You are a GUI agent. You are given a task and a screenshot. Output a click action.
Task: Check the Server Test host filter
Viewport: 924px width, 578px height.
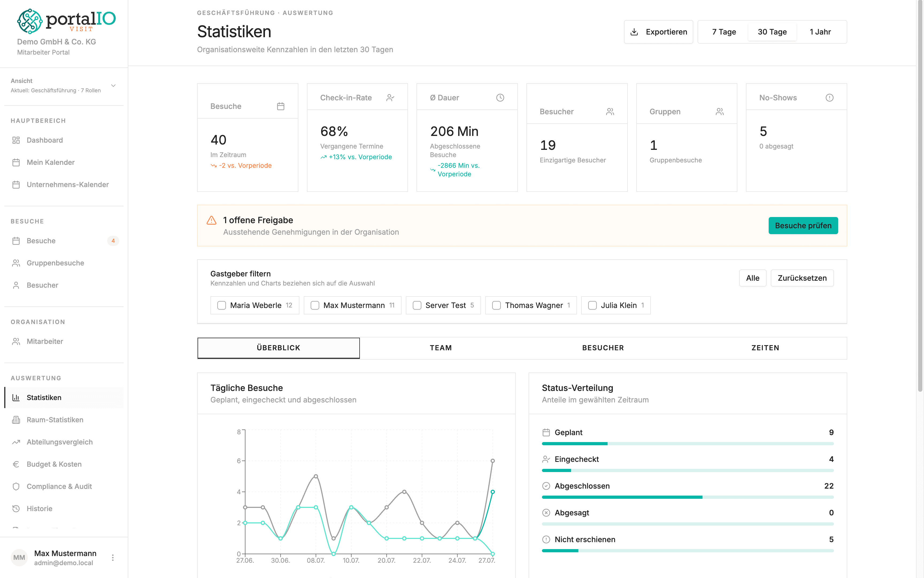[417, 305]
